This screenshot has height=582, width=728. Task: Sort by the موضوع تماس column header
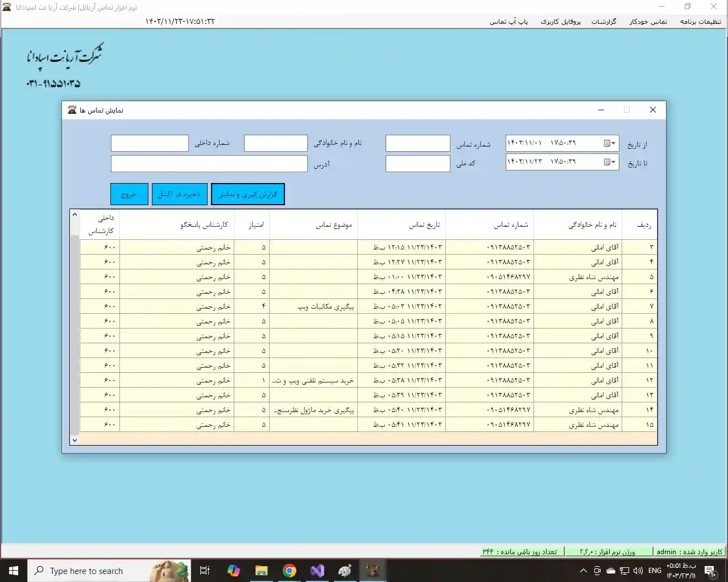point(313,225)
